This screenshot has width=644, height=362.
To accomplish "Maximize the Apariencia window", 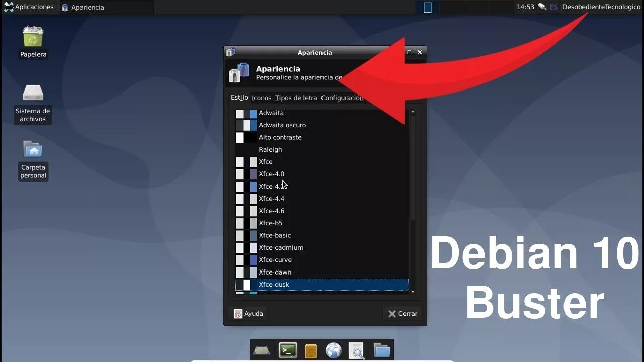I will point(409,52).
